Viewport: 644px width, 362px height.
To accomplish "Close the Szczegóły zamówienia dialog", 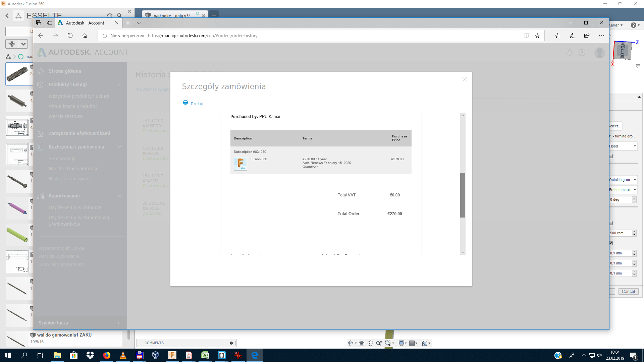I will [x=465, y=79].
